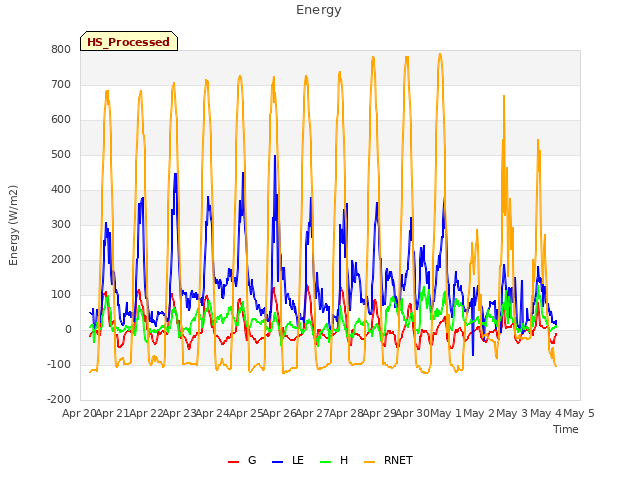Click the Apr 29 x-axis label
The width and height of the screenshot is (640, 480).
coord(379,413)
